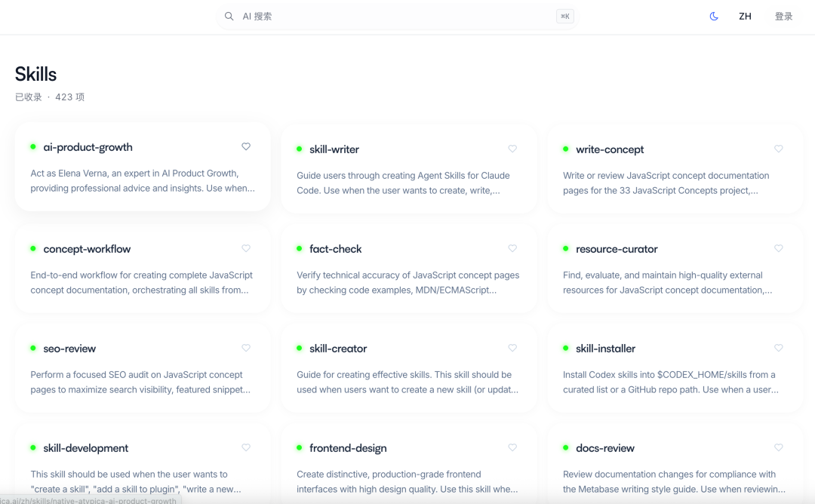Image resolution: width=815 pixels, height=504 pixels.
Task: Open the skill-development skill title
Action: (x=86, y=448)
